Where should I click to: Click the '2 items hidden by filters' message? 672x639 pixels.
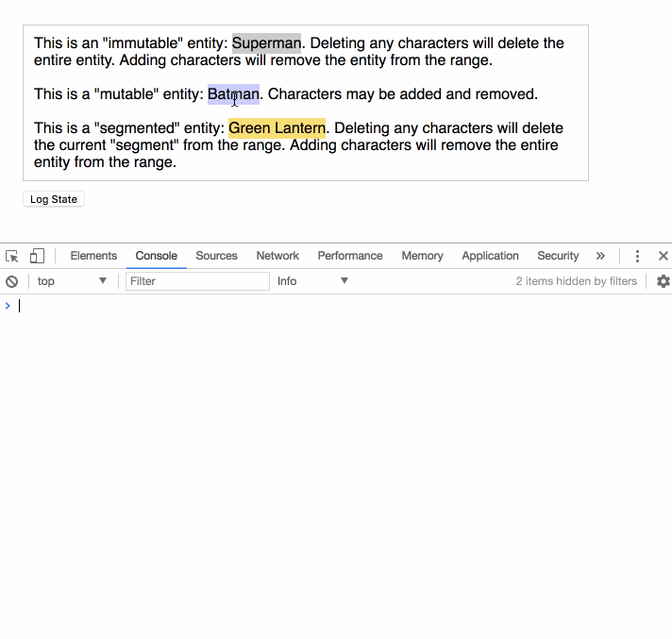pyautogui.click(x=577, y=281)
